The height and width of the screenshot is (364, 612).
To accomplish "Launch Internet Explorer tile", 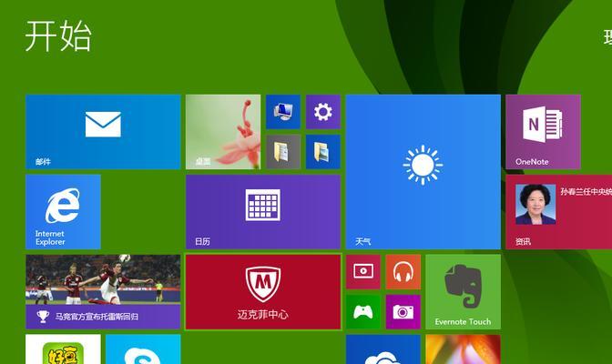I will [63, 212].
